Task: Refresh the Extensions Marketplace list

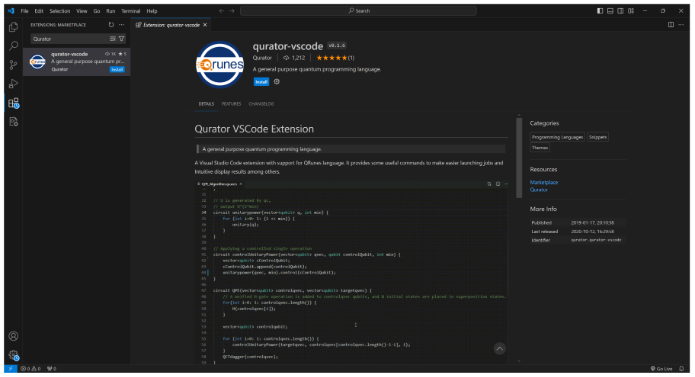Action: point(111,25)
